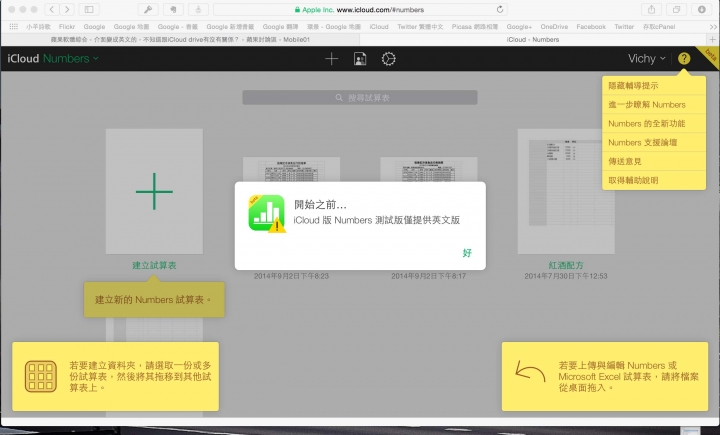Open the Vichy account dropdown
Screen dimensions: 720x435
647,58
